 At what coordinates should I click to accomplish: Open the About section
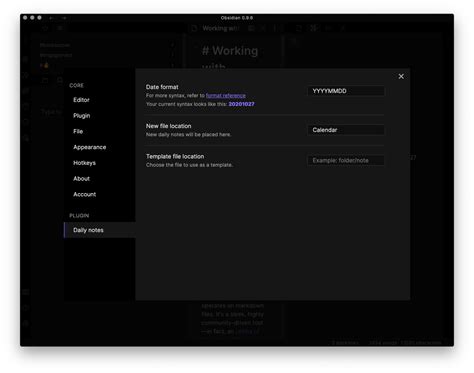(x=81, y=179)
